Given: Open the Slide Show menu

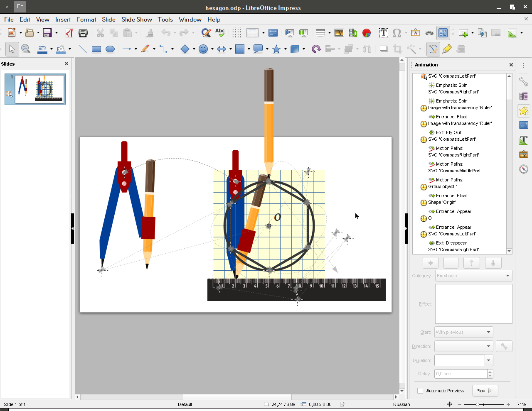Looking at the screenshot, I should [137, 20].
